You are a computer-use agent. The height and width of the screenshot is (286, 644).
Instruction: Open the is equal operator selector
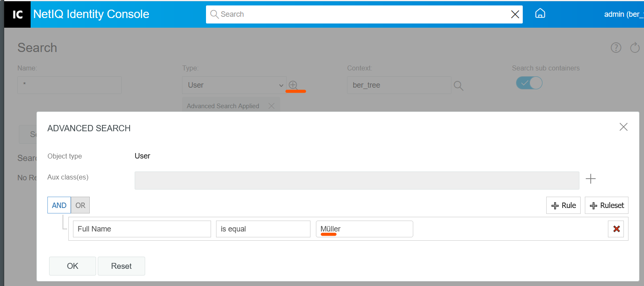[263, 229]
